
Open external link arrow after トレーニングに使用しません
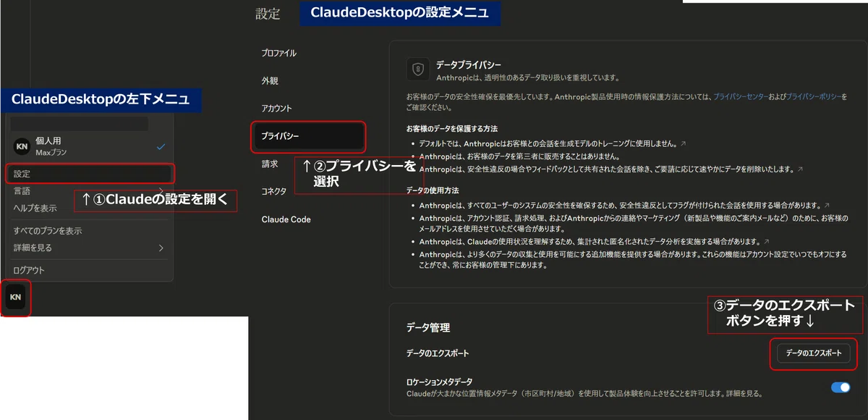[x=683, y=144]
